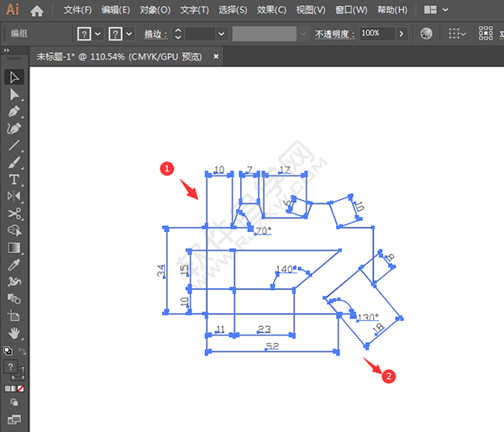
Task: Click the stroke weight input field
Action: pos(200,34)
